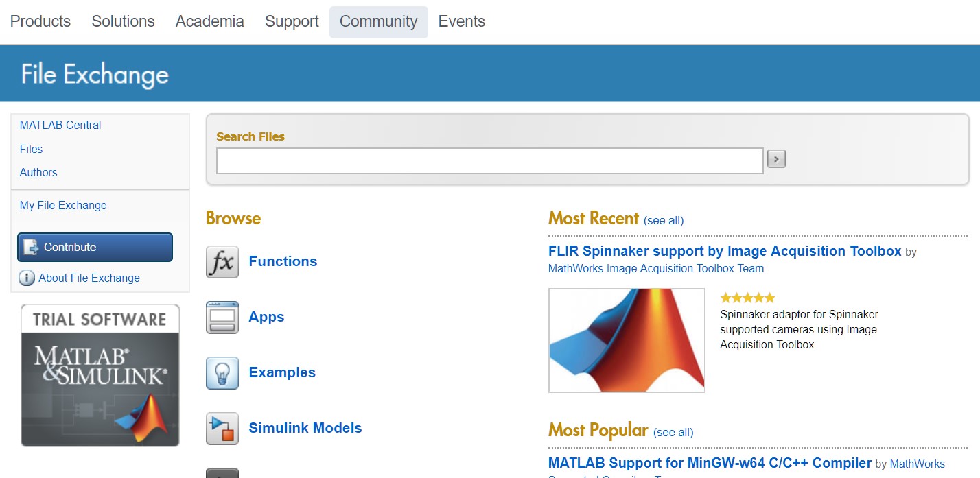This screenshot has height=478, width=980.
Task: Open the Products menu
Action: click(40, 22)
